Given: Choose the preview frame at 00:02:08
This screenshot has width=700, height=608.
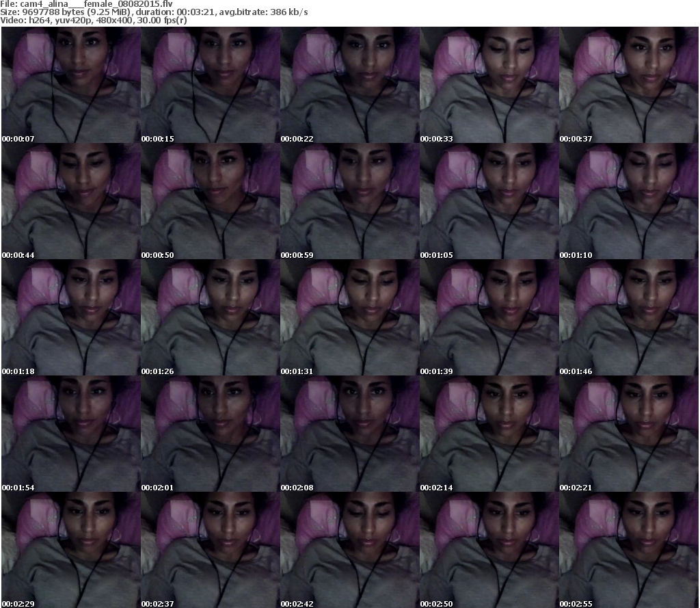Looking at the screenshot, I should [350, 434].
